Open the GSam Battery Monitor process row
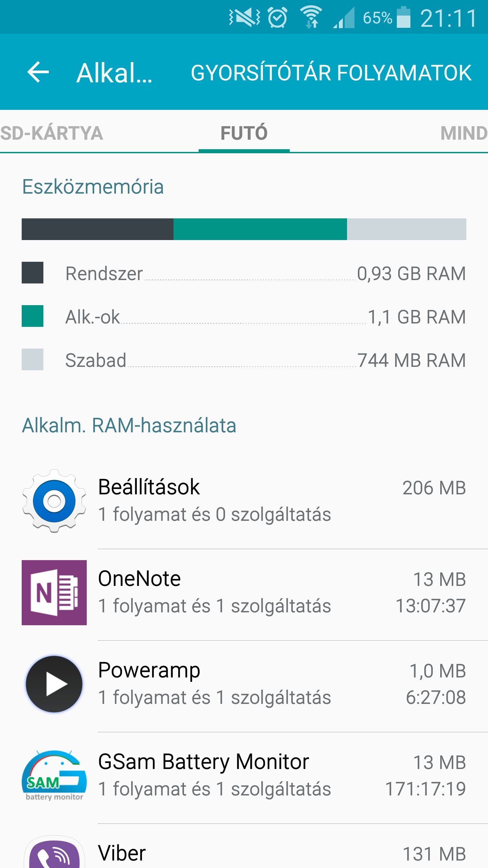This screenshot has height=868, width=488. (244, 776)
